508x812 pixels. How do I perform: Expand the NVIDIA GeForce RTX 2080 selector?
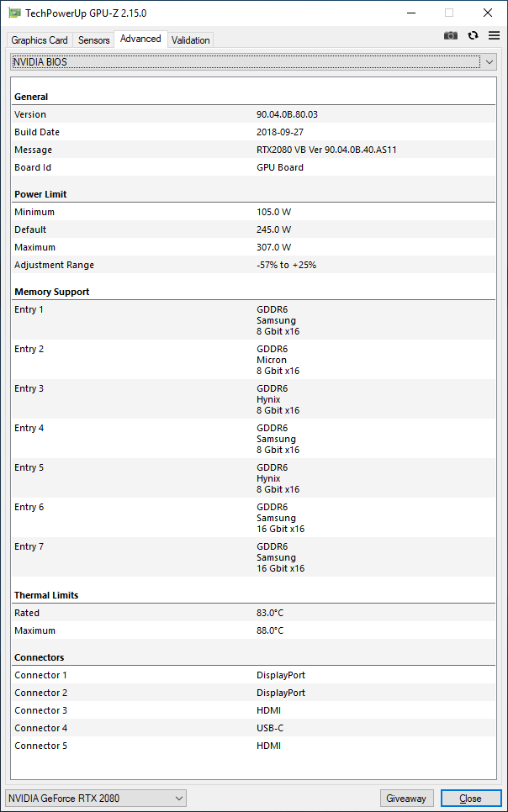click(x=95, y=798)
